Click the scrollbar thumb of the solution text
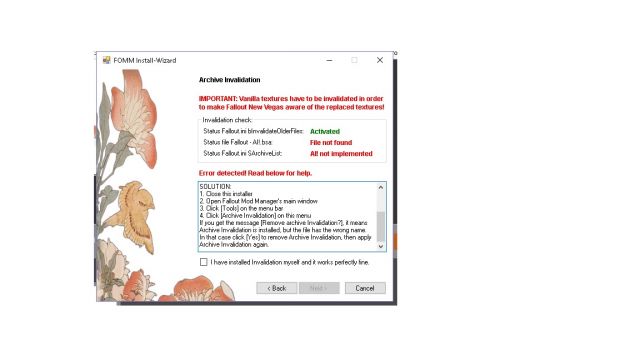The image size is (640, 360). tap(381, 227)
